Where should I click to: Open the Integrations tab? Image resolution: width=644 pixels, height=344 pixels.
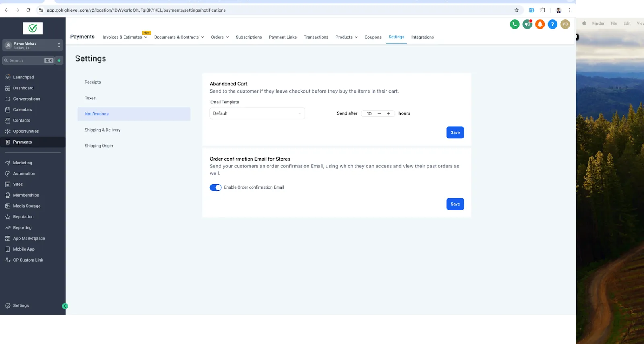click(423, 37)
